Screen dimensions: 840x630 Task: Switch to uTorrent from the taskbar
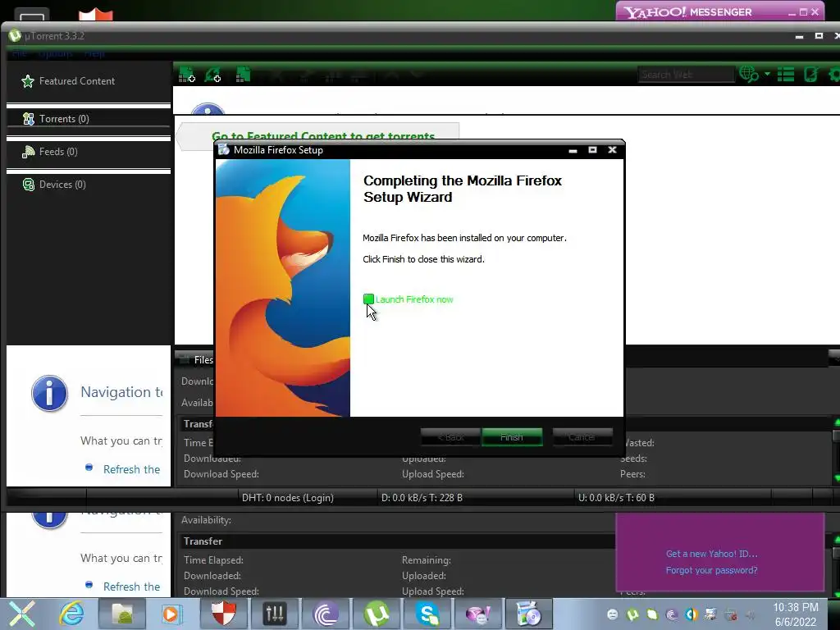pyautogui.click(x=377, y=614)
